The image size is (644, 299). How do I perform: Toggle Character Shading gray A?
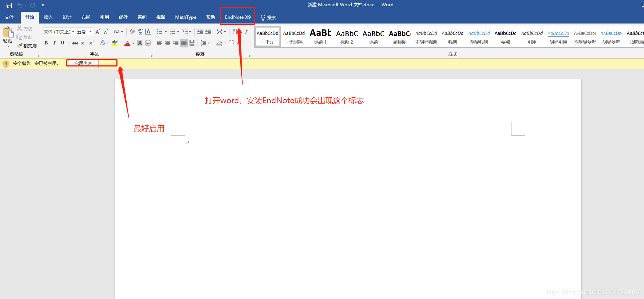click(140, 43)
